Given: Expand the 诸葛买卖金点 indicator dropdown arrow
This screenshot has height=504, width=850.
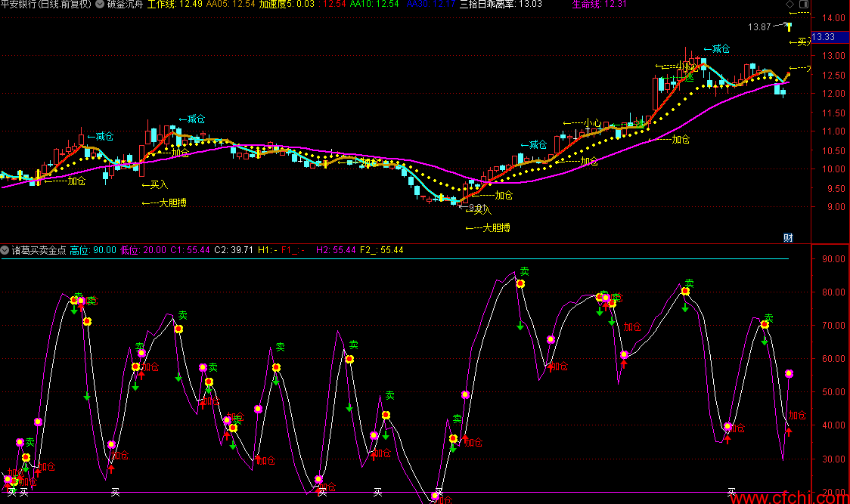Looking at the screenshot, I should pos(5,250).
